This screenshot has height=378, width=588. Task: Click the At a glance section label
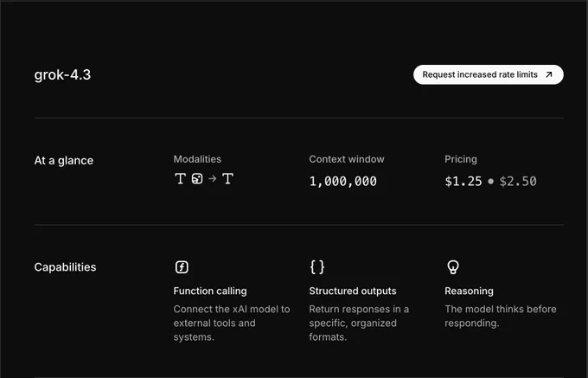click(64, 161)
